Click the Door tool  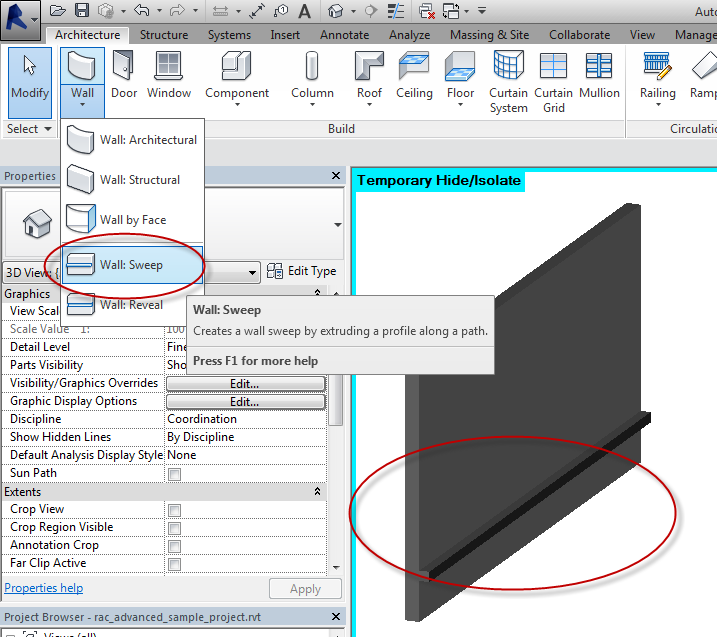coord(124,75)
